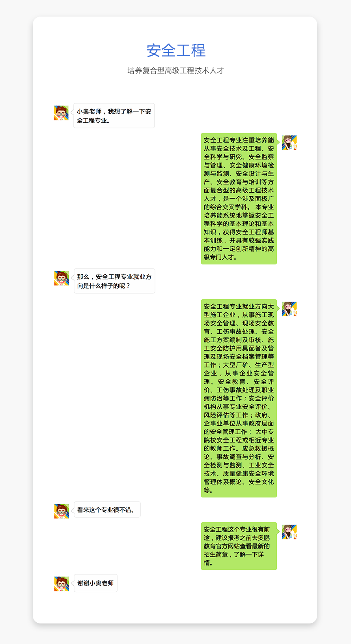Click the bubble 看来这个专业很不错
The width and height of the screenshot is (351, 644).
click(x=107, y=510)
